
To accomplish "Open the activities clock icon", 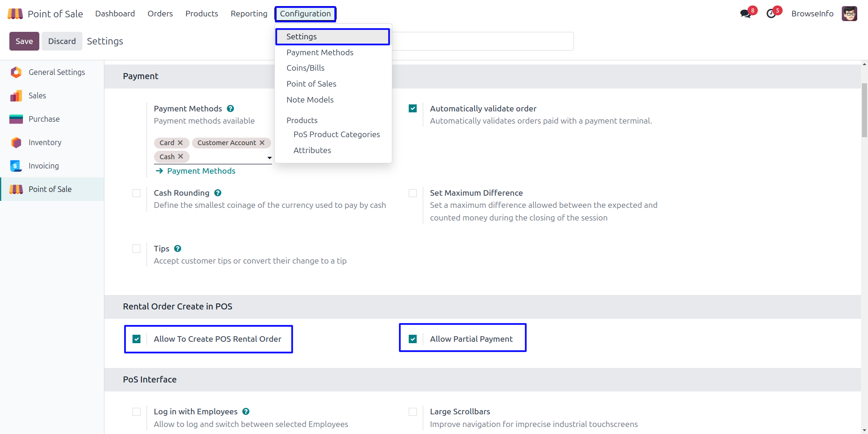I will pos(771,14).
